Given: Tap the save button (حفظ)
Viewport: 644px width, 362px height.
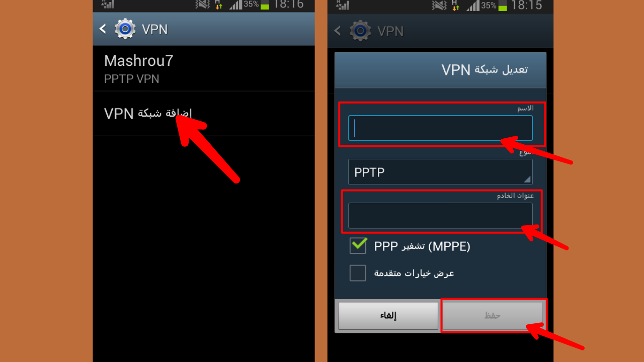Looking at the screenshot, I should pyautogui.click(x=493, y=316).
